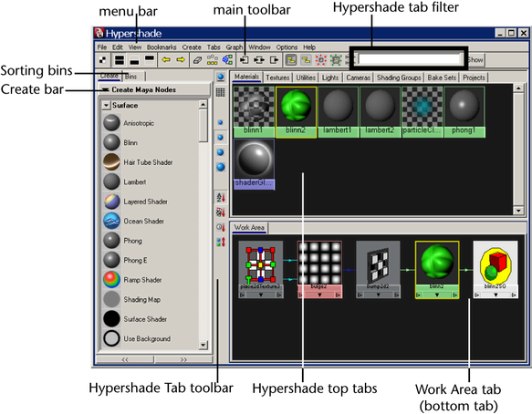Screen dimensions: 532x414
Task: Select the shaderGlow swatch
Action: (x=254, y=164)
